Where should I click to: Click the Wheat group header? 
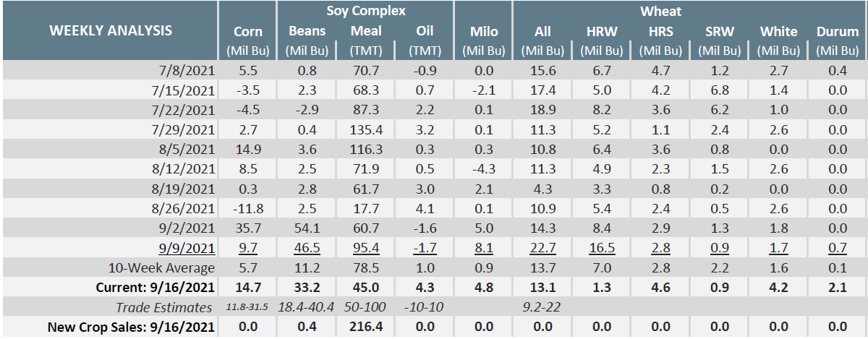point(660,11)
